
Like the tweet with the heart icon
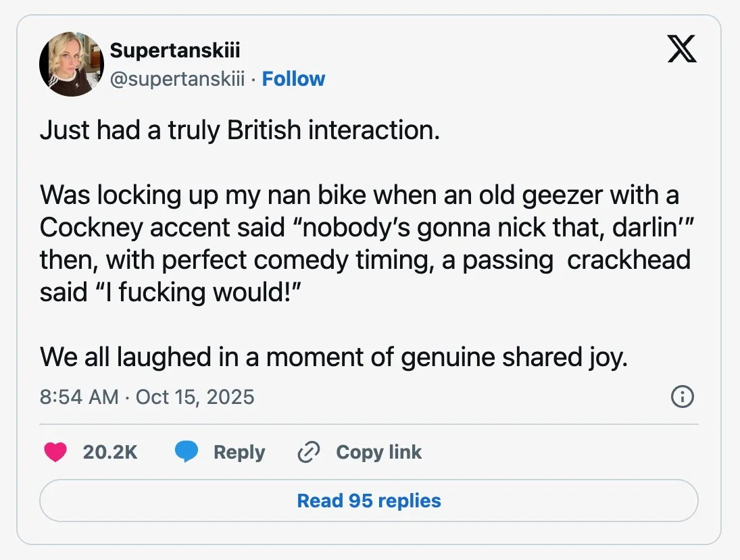click(x=55, y=452)
